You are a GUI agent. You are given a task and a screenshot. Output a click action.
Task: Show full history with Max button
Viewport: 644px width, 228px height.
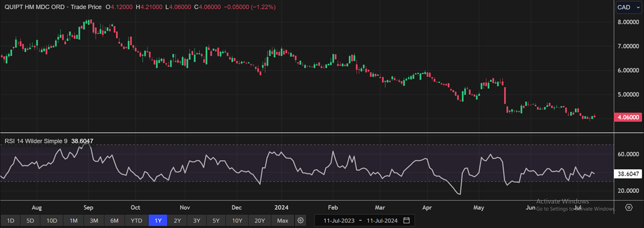(x=282, y=220)
